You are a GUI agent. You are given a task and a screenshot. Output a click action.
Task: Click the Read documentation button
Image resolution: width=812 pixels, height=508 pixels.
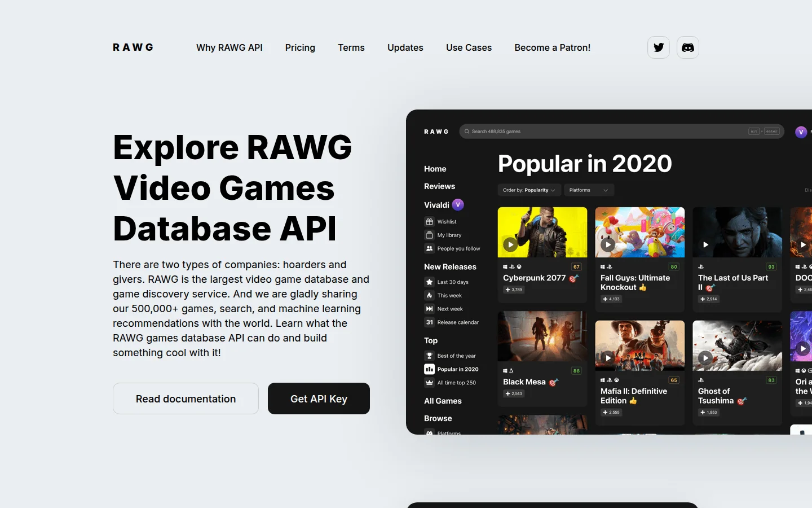[186, 398]
